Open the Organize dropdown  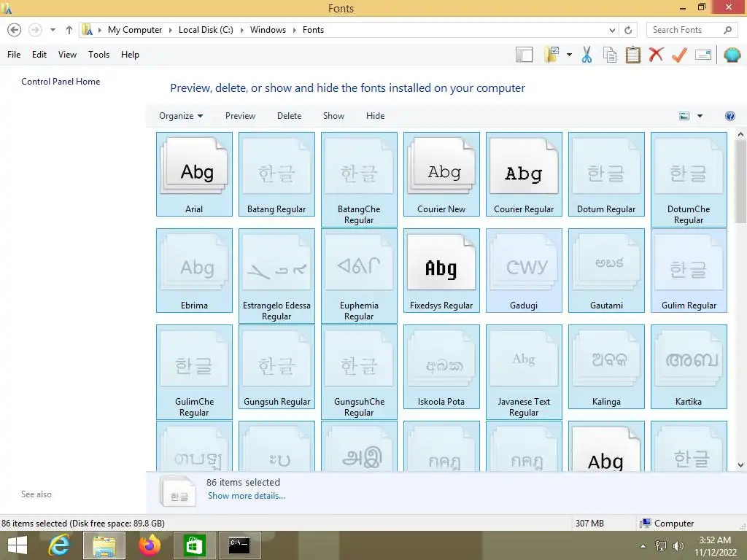[x=181, y=116]
